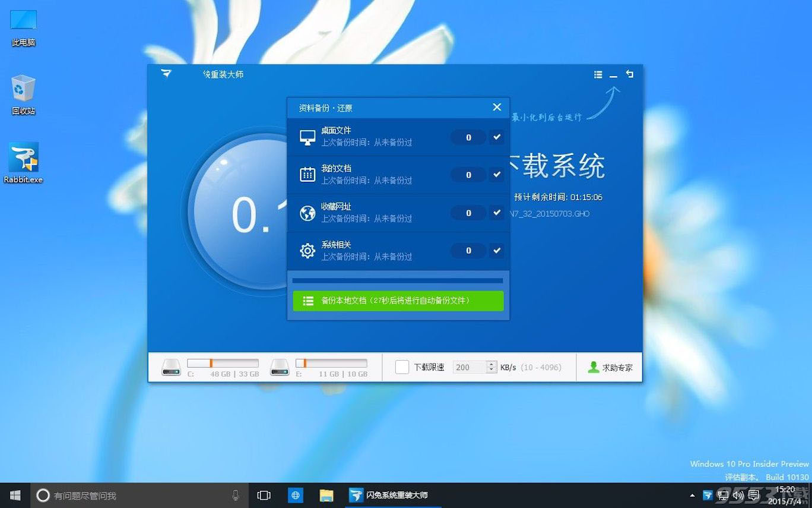812x508 pixels.
Task: Click the 收藏网址 bookmarks globe icon
Action: [x=307, y=212]
